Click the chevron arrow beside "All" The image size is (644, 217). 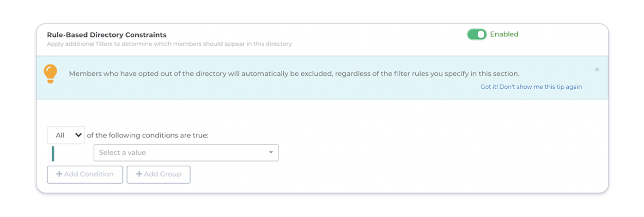pyautogui.click(x=78, y=135)
